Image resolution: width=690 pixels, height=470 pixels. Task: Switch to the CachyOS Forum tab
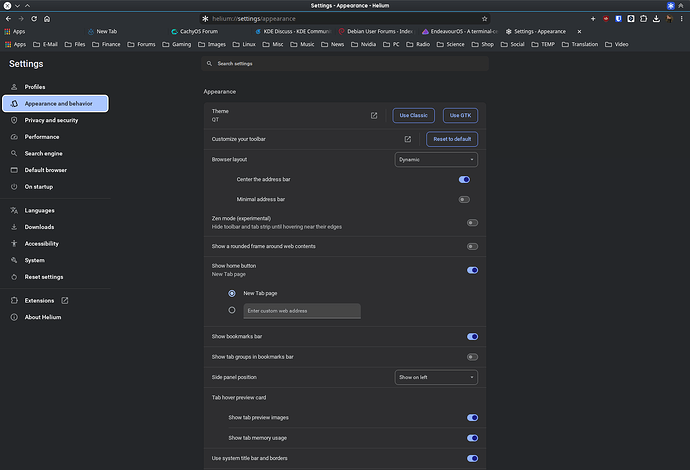click(x=208, y=32)
